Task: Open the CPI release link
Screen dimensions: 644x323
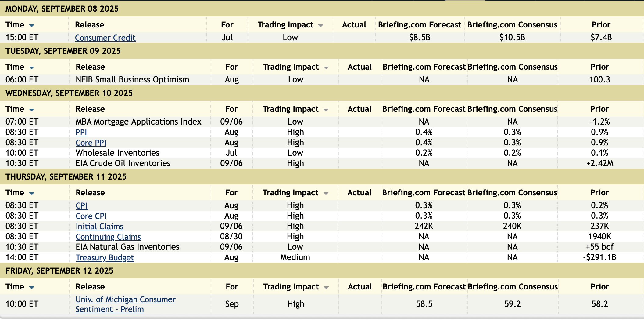Action: click(x=81, y=206)
